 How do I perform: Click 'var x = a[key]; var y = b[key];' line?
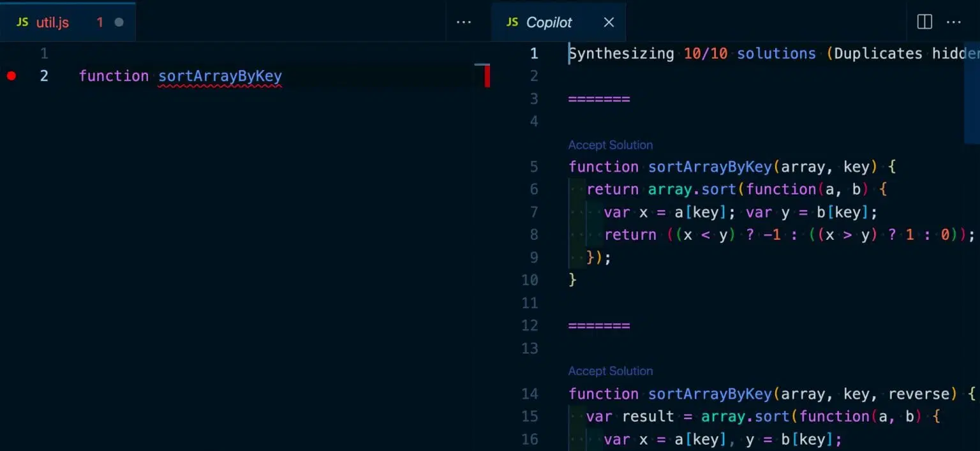click(741, 212)
